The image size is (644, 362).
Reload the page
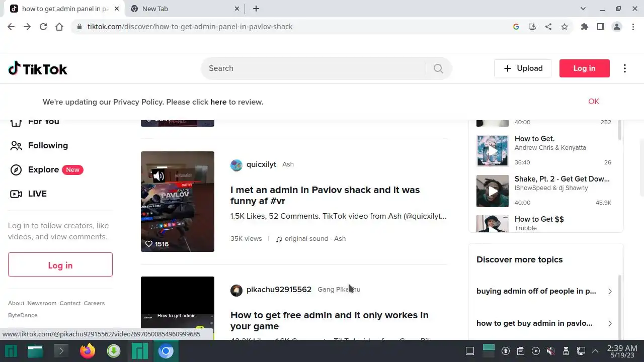(43, 27)
